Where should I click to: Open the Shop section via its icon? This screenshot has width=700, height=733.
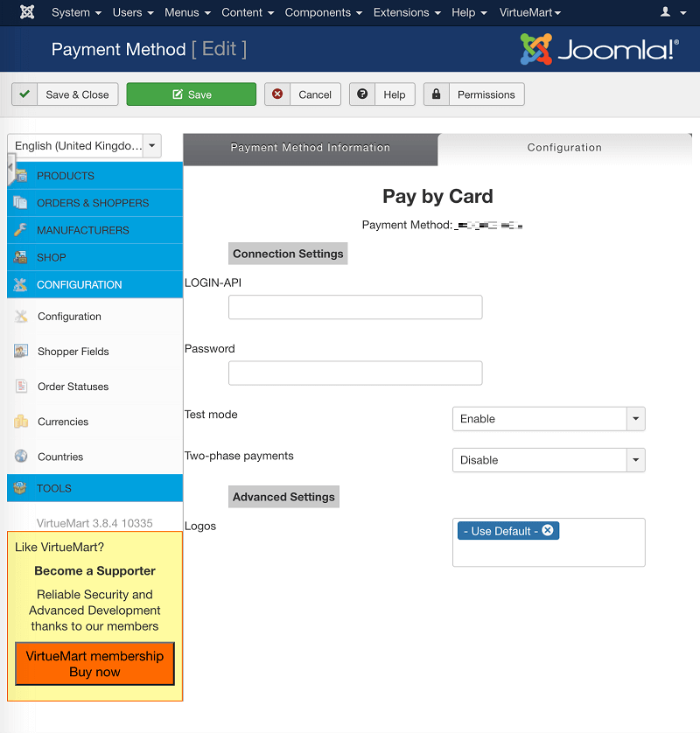click(x=20, y=257)
